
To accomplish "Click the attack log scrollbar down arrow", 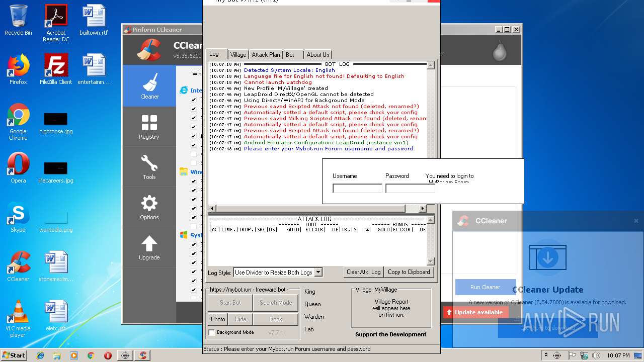I will point(430,261).
